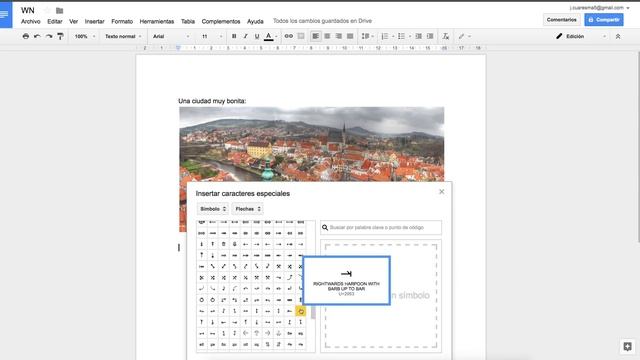Click the WN document title

(28, 10)
